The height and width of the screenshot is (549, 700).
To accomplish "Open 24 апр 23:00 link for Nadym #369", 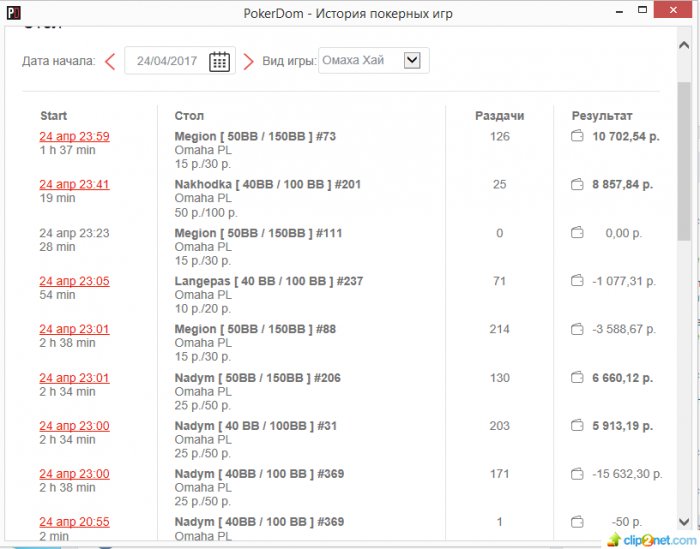I will click(74, 474).
